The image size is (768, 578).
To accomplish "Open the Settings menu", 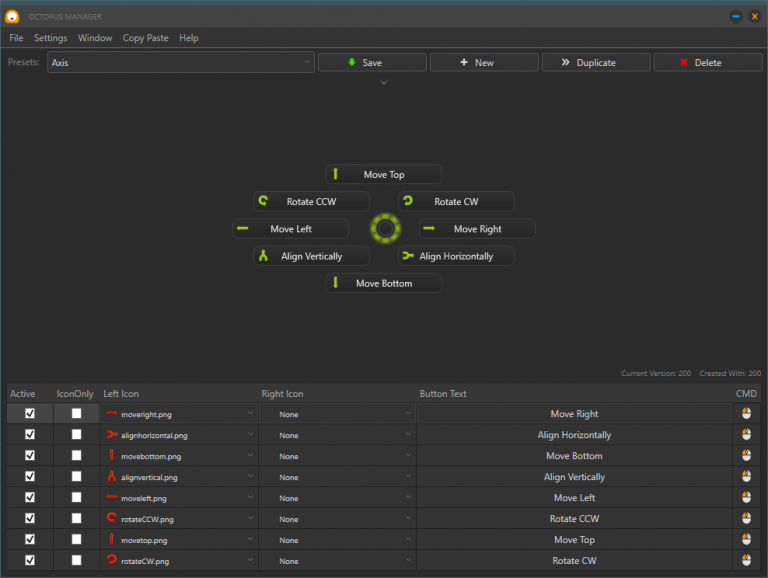I will click(50, 38).
